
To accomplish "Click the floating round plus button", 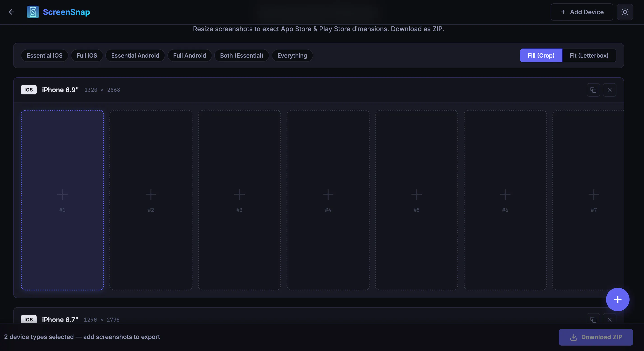I will (618, 299).
